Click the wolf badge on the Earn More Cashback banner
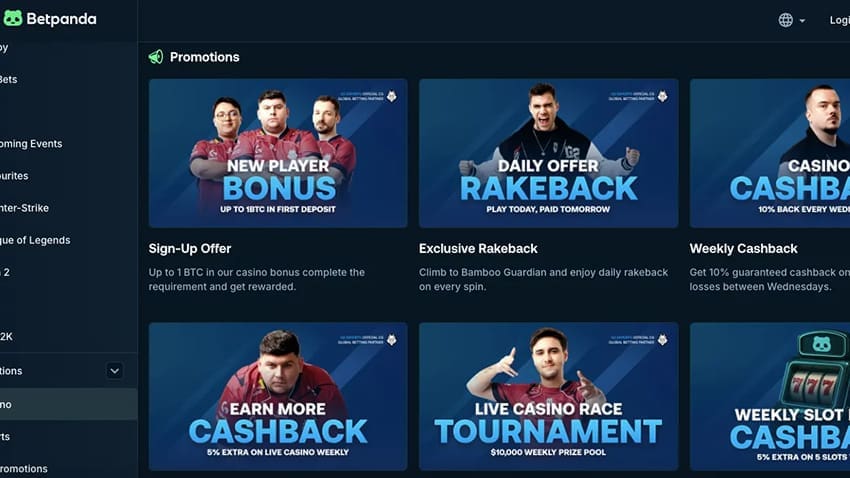This screenshot has width=850, height=478. 391,340
